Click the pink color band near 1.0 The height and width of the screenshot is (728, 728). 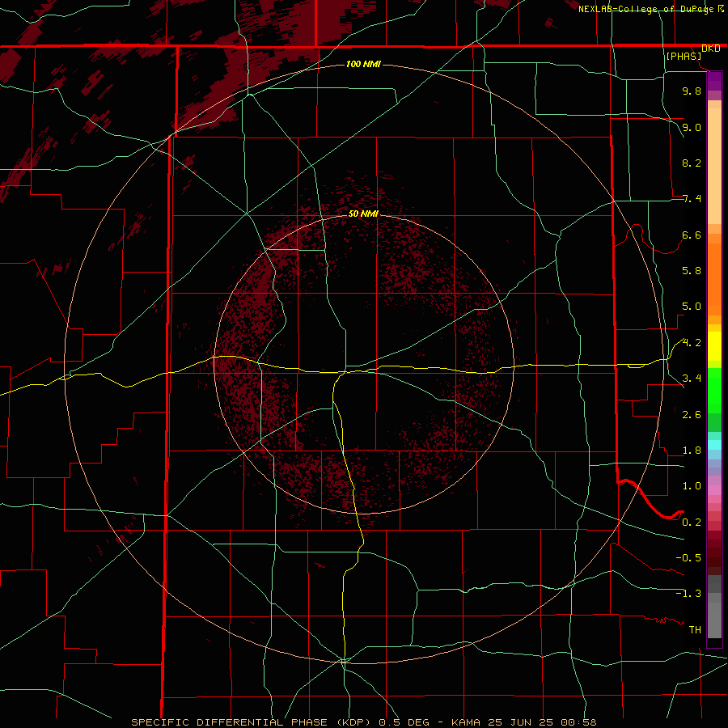(x=714, y=490)
